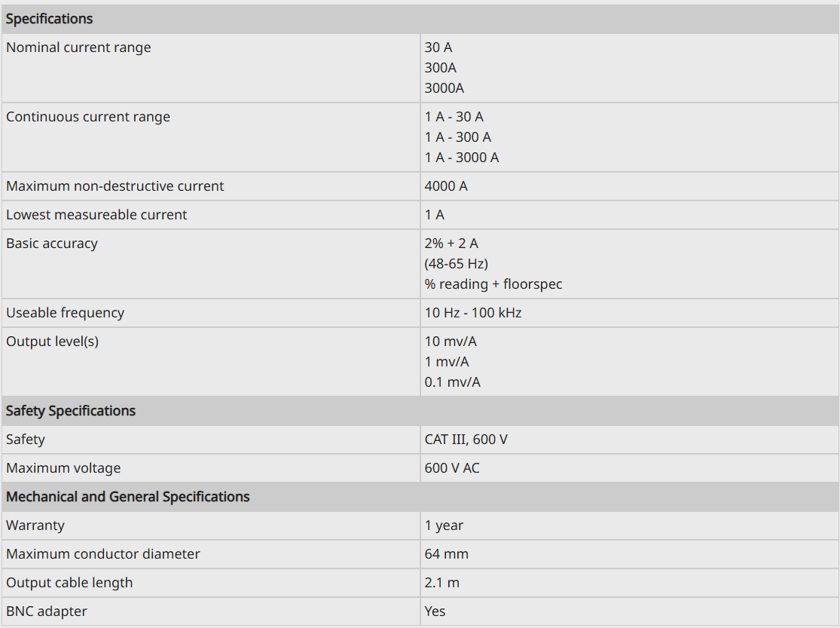
Task: Click the Continuous current range label
Action: [x=88, y=117]
